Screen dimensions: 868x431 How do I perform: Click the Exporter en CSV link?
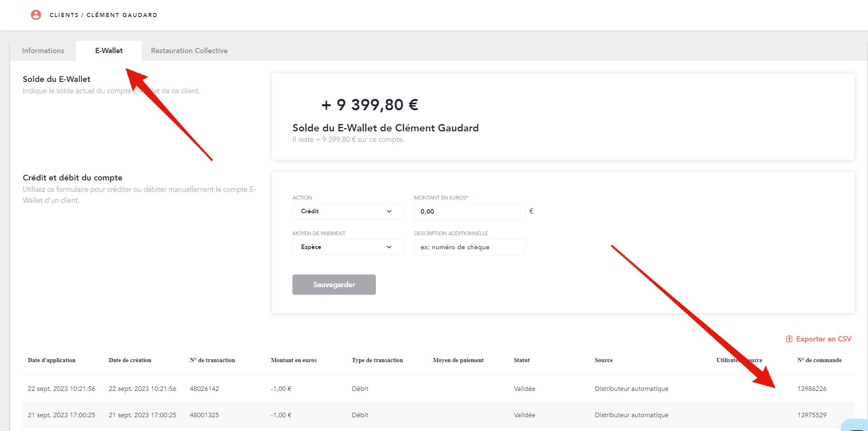tap(823, 339)
